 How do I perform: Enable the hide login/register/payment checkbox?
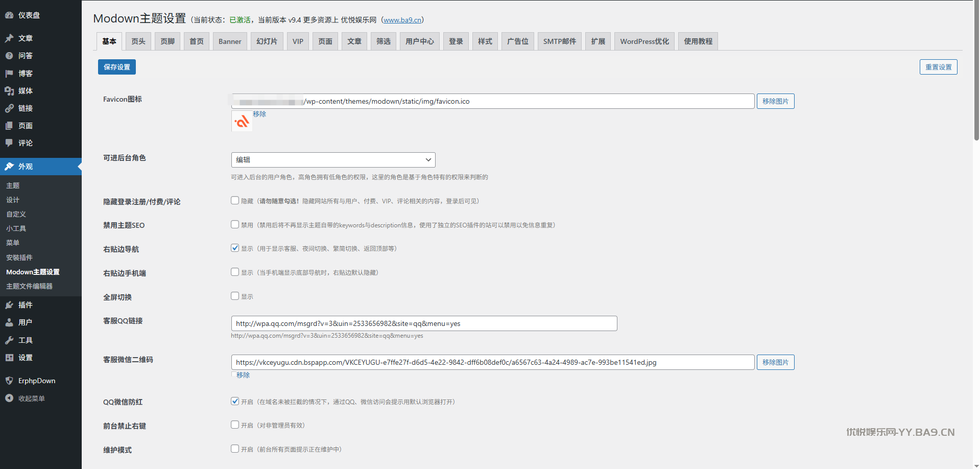pos(235,201)
